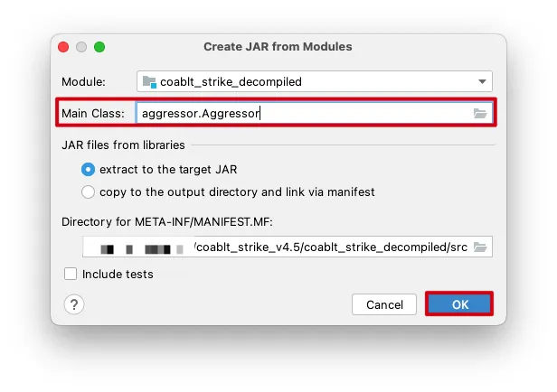Click the grey minimize window button

click(x=81, y=47)
